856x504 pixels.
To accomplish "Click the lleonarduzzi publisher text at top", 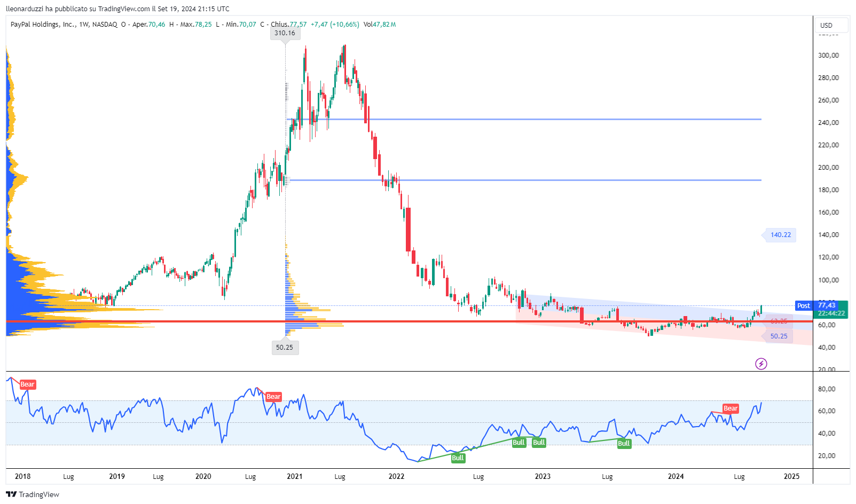I will pyautogui.click(x=25, y=9).
